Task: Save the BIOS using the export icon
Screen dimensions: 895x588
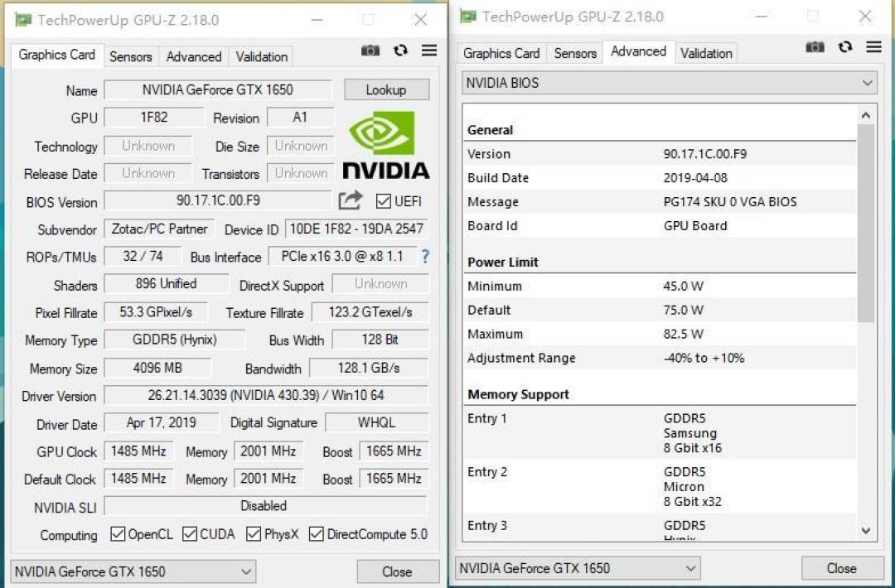Action: coord(350,200)
